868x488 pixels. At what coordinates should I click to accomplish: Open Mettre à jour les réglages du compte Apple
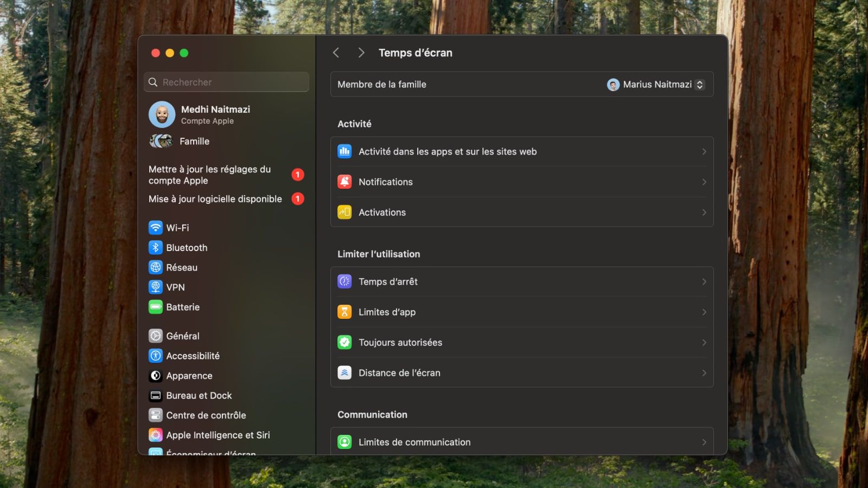pos(226,175)
